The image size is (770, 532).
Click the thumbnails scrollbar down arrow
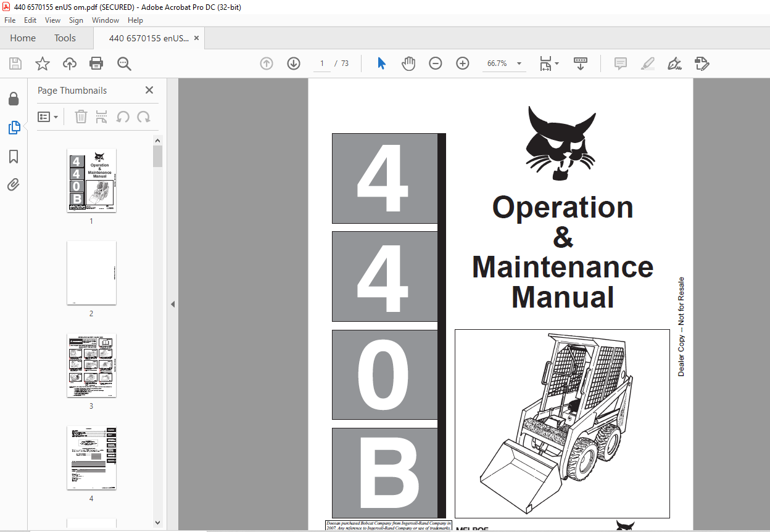point(158,523)
